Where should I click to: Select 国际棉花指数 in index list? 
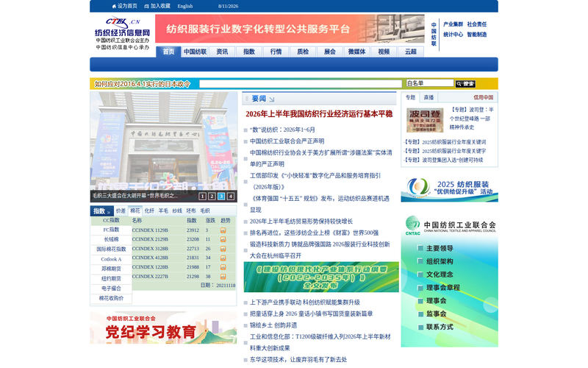(111, 250)
